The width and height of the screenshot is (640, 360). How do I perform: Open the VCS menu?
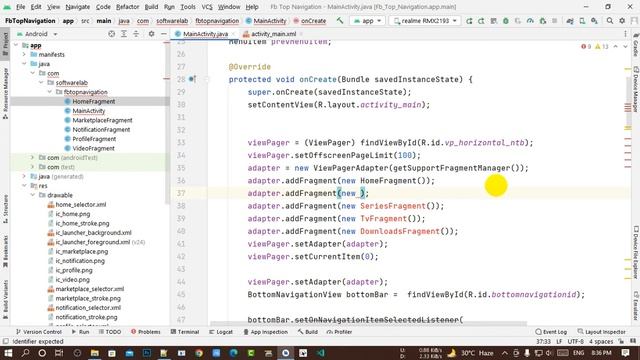207,7
